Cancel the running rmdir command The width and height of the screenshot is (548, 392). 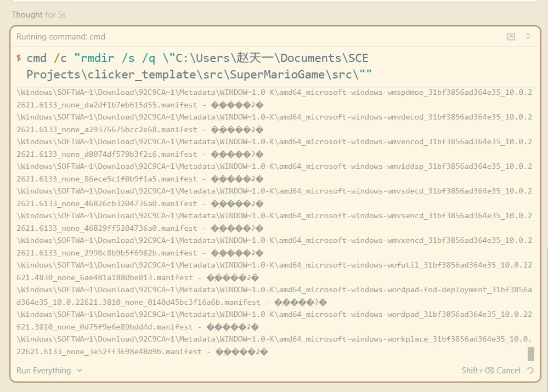click(x=491, y=371)
